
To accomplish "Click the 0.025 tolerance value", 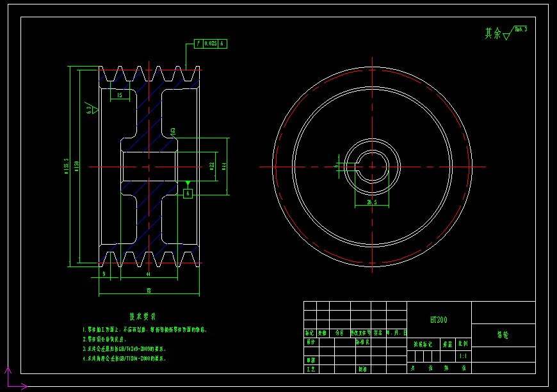I will (x=210, y=44).
